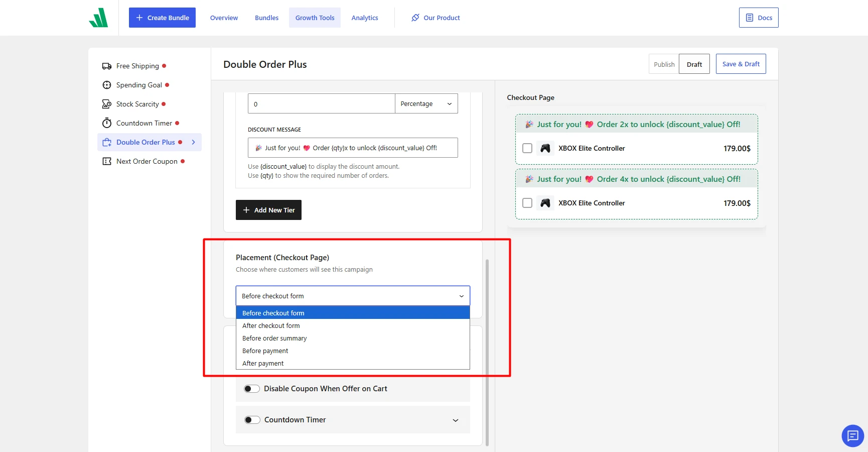Select After payment option
The width and height of the screenshot is (868, 452).
click(x=353, y=363)
